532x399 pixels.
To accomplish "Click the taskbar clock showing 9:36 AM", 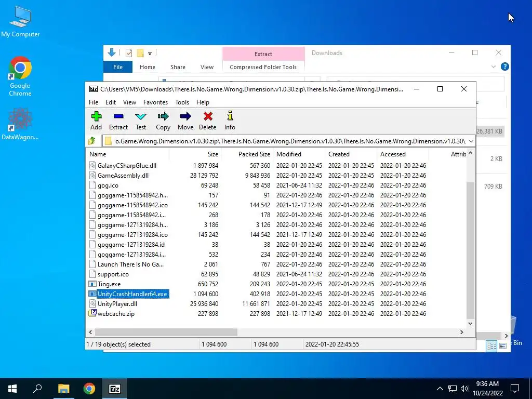I will click(x=487, y=389).
